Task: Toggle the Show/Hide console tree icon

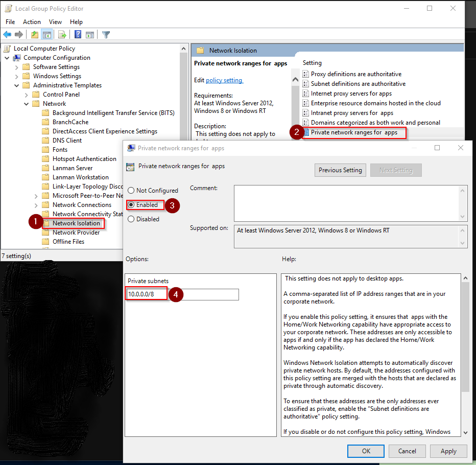Action: tap(47, 35)
